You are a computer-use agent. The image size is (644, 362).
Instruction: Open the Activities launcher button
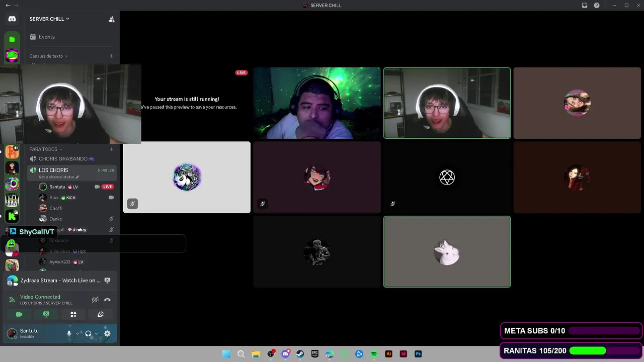click(x=73, y=314)
